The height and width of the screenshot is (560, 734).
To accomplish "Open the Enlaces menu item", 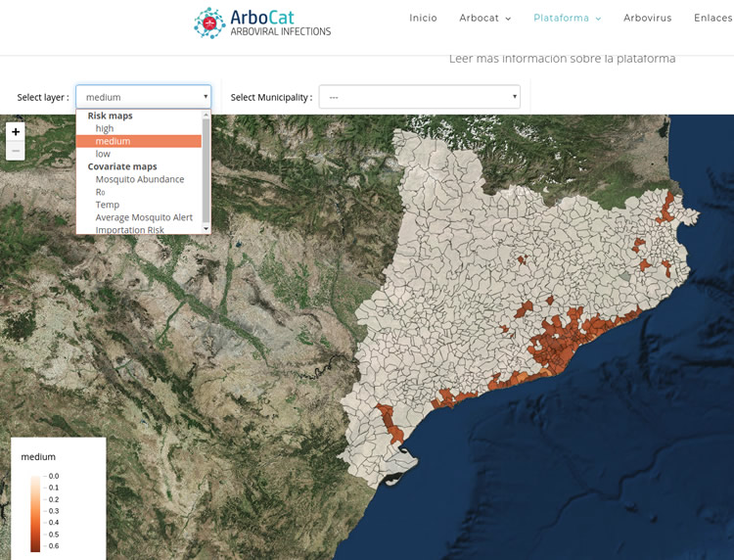I will [x=712, y=18].
